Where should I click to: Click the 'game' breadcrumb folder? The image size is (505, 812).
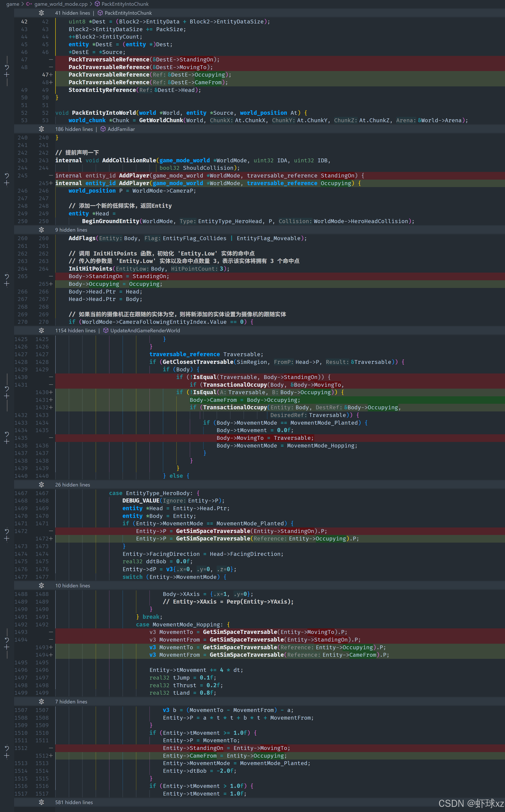(13, 4)
